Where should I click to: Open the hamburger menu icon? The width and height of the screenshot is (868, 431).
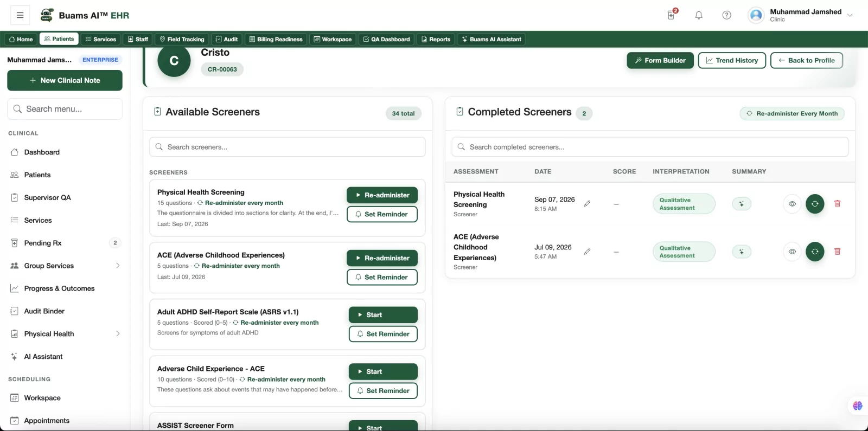pyautogui.click(x=20, y=15)
